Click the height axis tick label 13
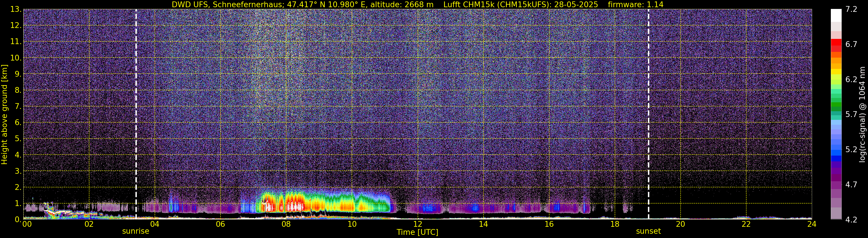 pos(16,10)
